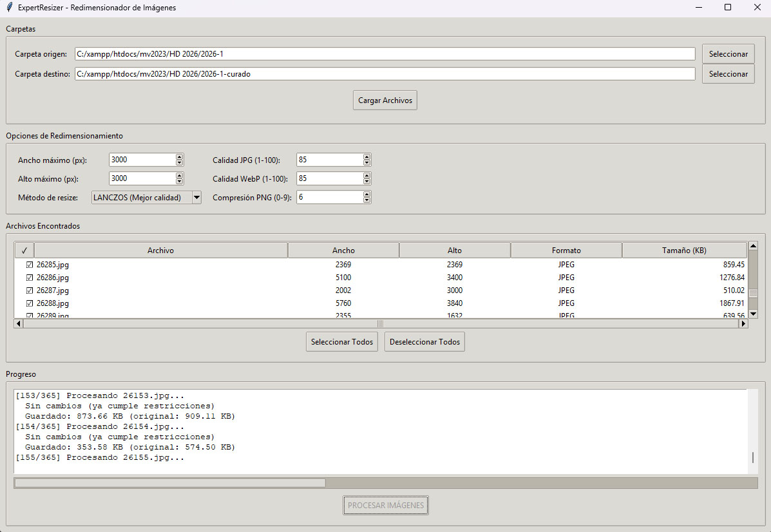The height and width of the screenshot is (532, 771).
Task: Click inside the Carpeta destino path field
Action: (385, 74)
